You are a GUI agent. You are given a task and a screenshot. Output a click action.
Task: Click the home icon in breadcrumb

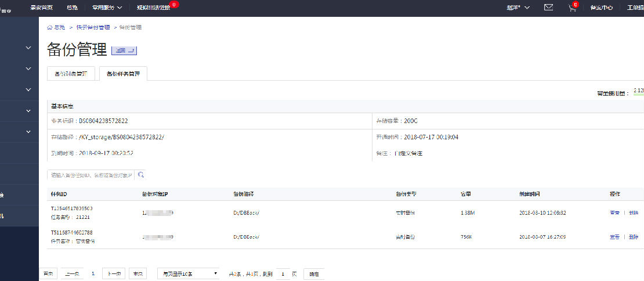click(50, 27)
